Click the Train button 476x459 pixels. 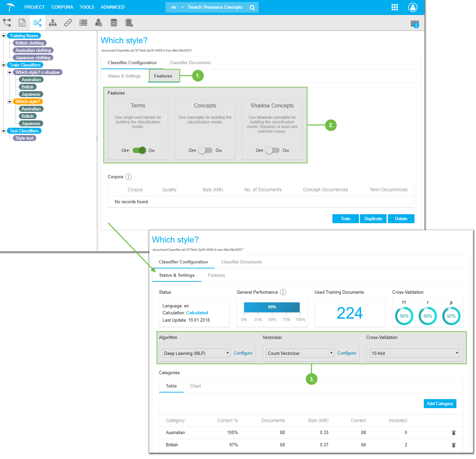click(x=345, y=219)
